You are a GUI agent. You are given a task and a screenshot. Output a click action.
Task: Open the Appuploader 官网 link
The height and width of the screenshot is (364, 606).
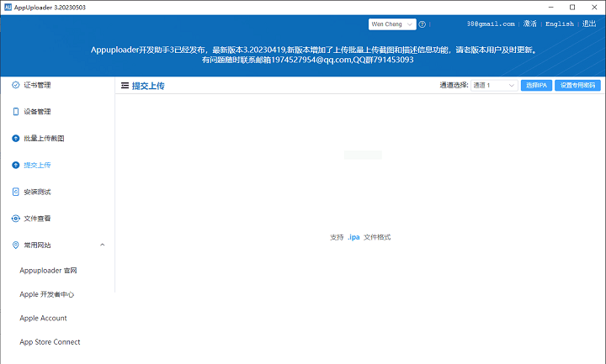(48, 271)
